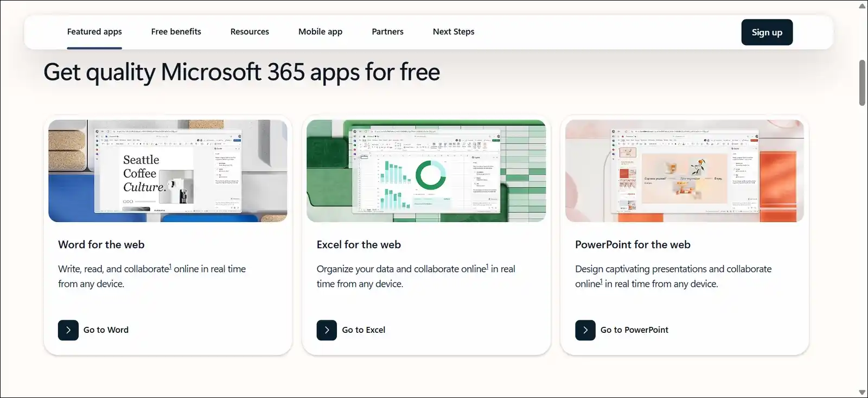Click the Excel for the web heading
The height and width of the screenshot is (398, 868).
point(359,245)
